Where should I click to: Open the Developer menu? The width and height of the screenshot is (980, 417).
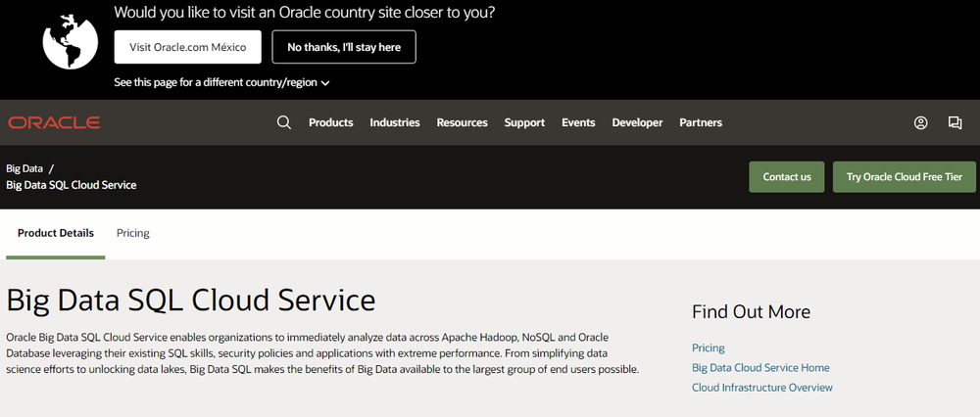pyautogui.click(x=637, y=122)
